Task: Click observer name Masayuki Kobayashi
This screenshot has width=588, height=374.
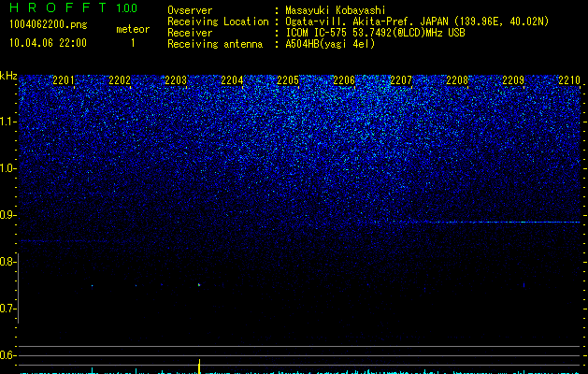Action: pyautogui.click(x=336, y=10)
